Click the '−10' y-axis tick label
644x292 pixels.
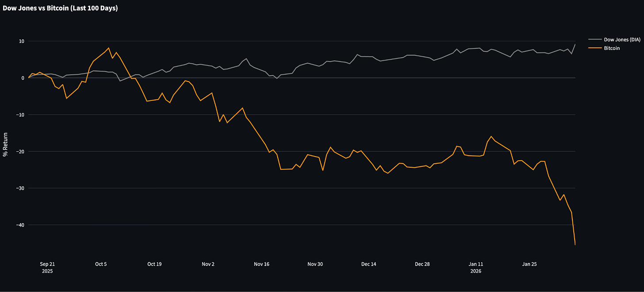click(x=19, y=115)
